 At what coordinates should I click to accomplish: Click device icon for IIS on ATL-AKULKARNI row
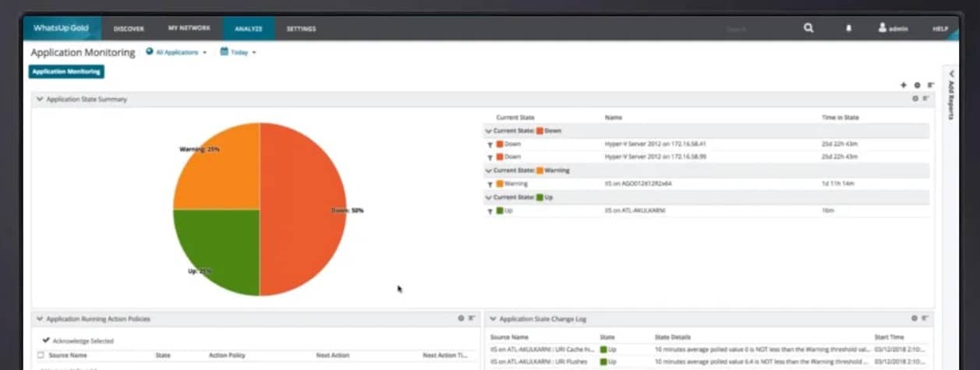click(x=490, y=210)
